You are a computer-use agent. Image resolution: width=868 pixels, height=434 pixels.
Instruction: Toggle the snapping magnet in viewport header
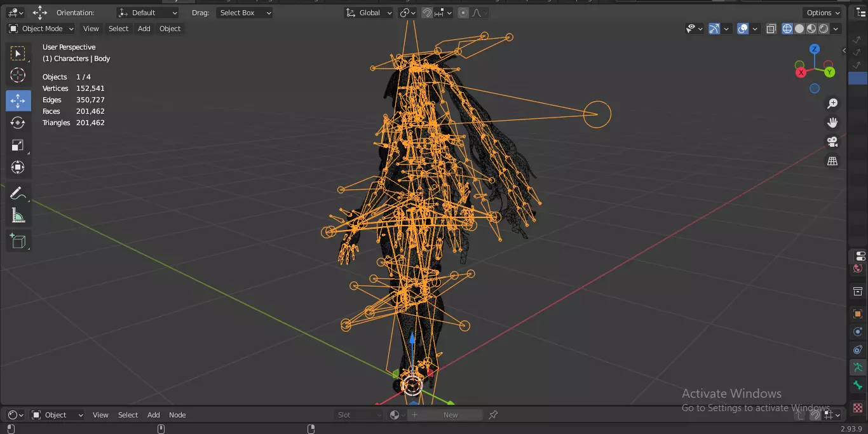(428, 13)
